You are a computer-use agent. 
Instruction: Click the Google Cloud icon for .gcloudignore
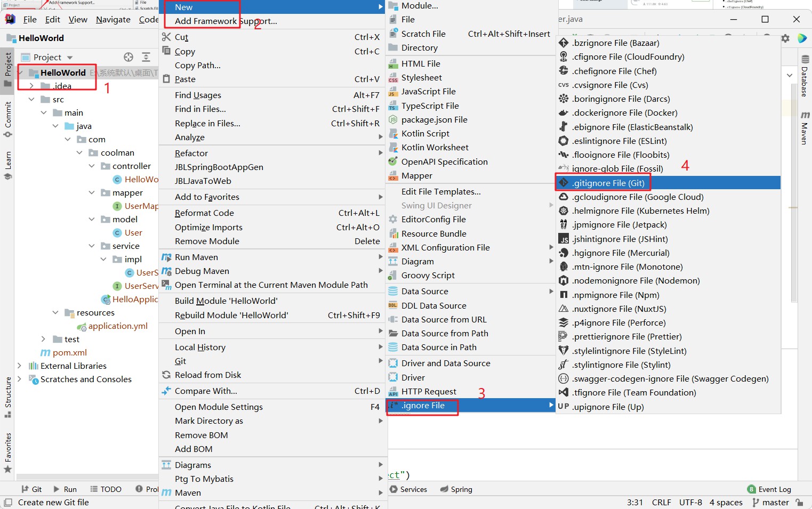point(564,197)
